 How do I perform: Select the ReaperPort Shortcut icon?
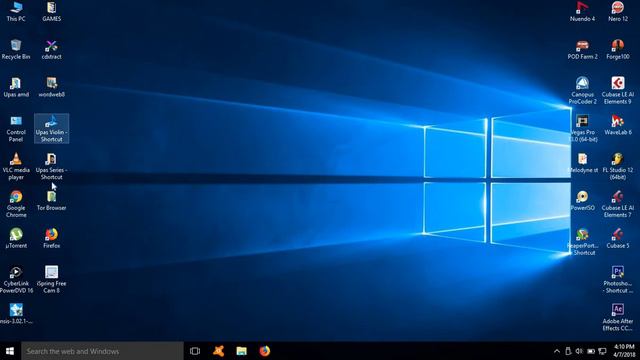582,242
